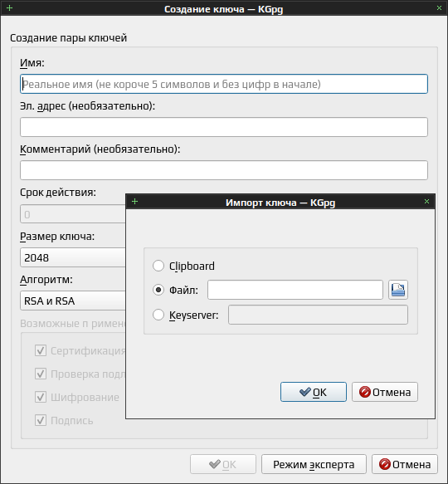The image size is (448, 484).
Task: Toggle the Подпись checkbox
Action: click(x=41, y=420)
